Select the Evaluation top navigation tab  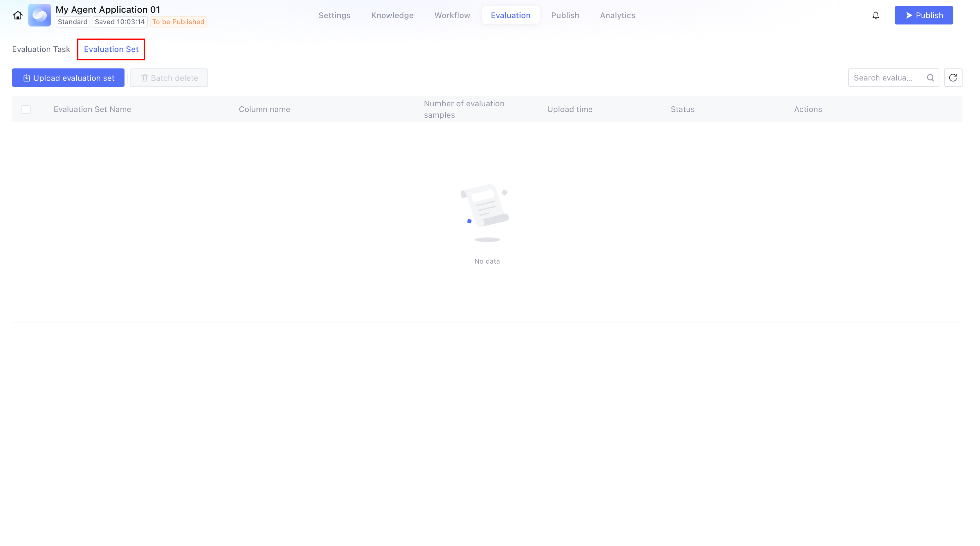[510, 15]
